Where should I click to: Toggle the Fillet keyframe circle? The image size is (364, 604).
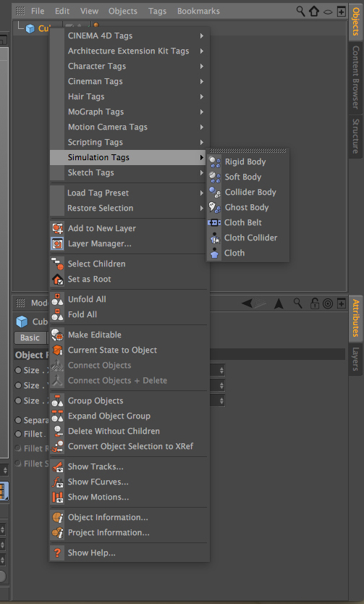click(x=18, y=434)
